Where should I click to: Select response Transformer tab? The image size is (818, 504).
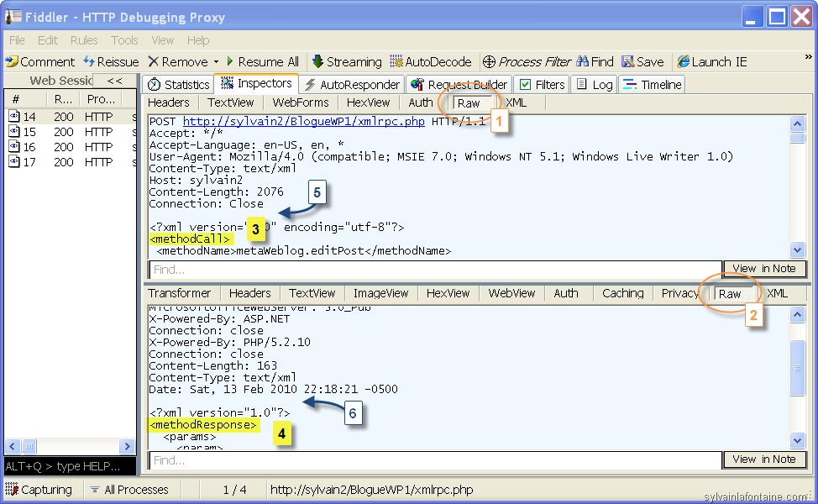tap(180, 293)
